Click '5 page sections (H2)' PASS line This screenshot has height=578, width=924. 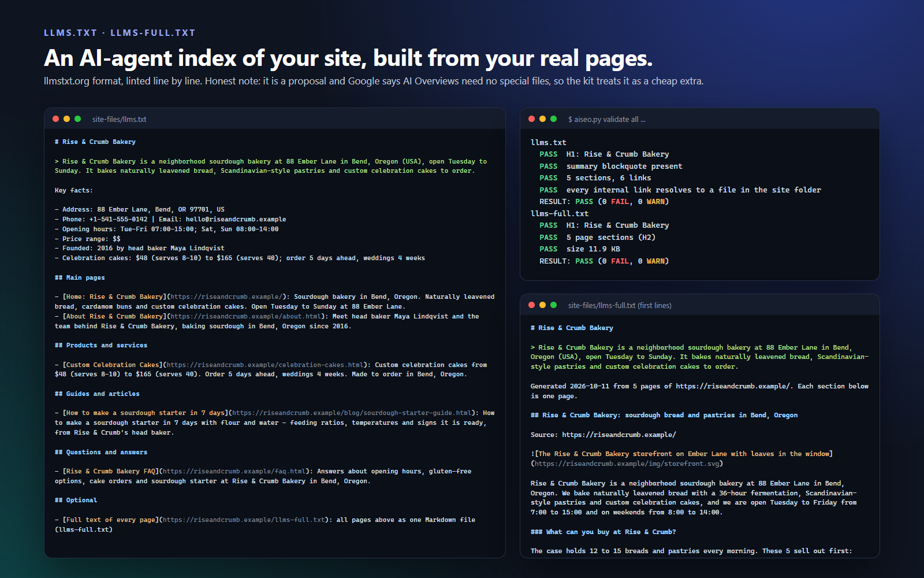click(598, 238)
